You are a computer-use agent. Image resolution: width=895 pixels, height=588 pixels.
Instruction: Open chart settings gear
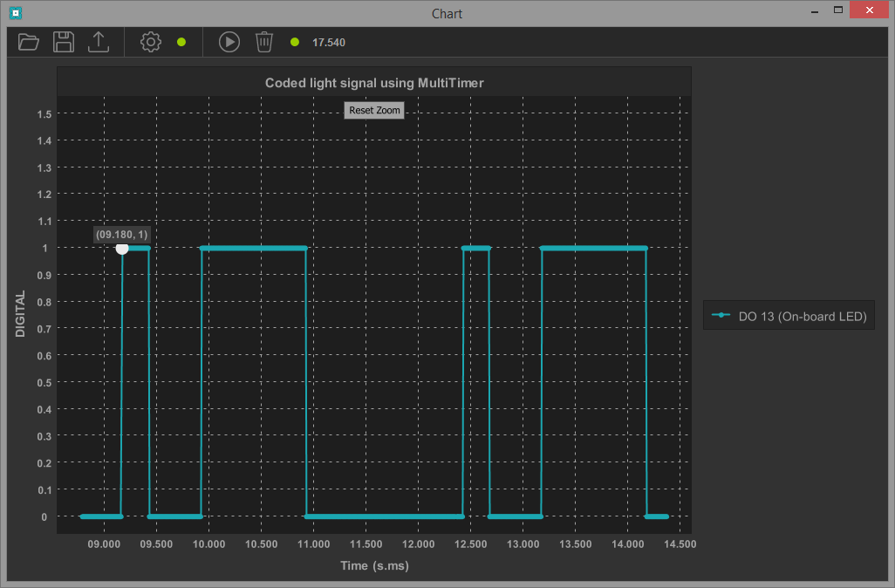pyautogui.click(x=151, y=42)
